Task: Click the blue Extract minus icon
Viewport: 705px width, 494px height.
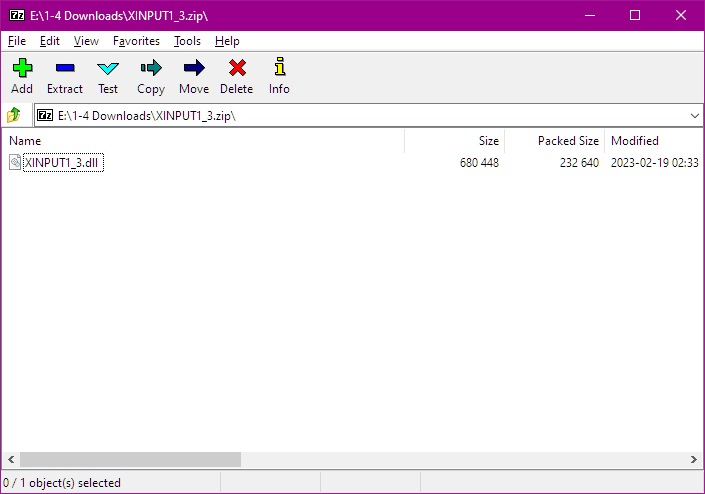Action: point(65,68)
